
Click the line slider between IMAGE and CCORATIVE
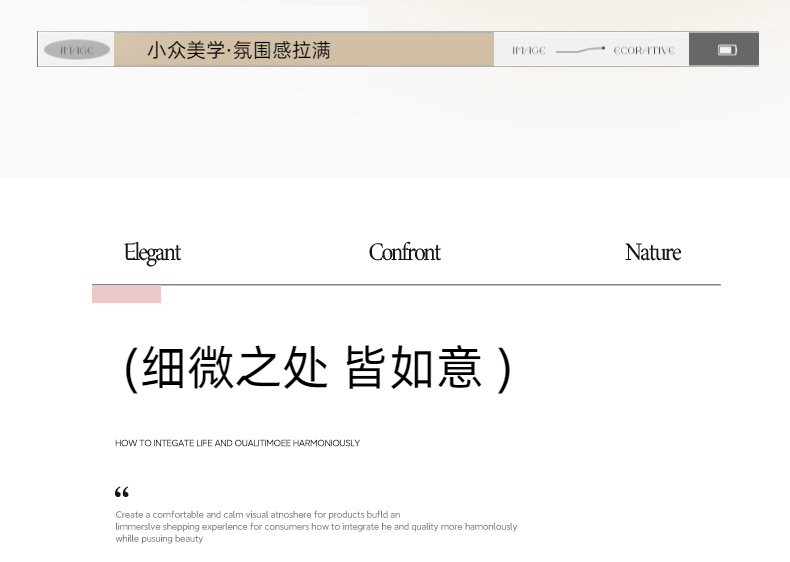click(580, 50)
